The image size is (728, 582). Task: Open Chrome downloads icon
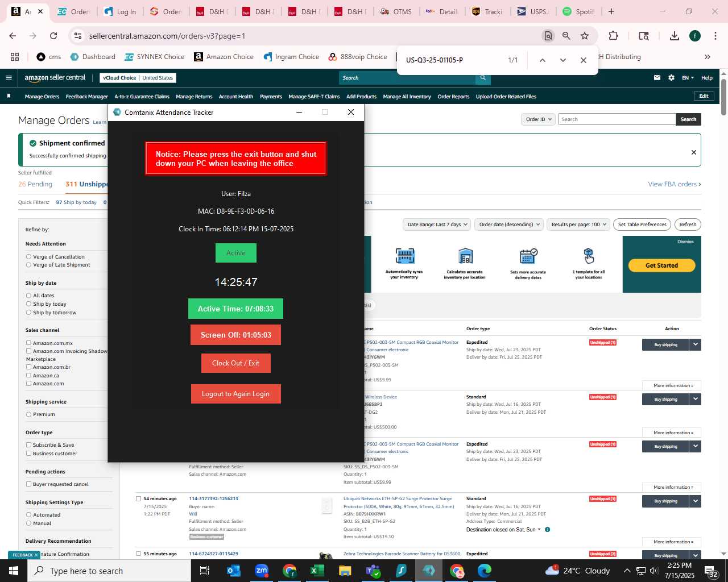(674, 36)
